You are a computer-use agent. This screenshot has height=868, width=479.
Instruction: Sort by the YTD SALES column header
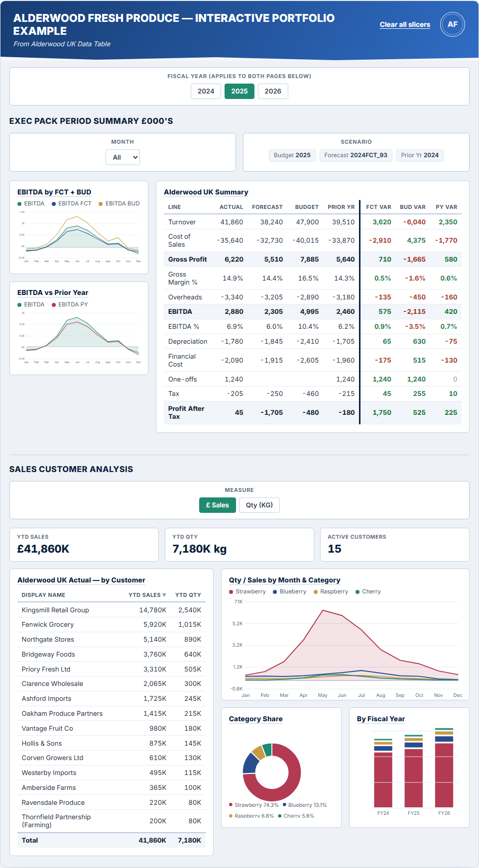point(147,595)
